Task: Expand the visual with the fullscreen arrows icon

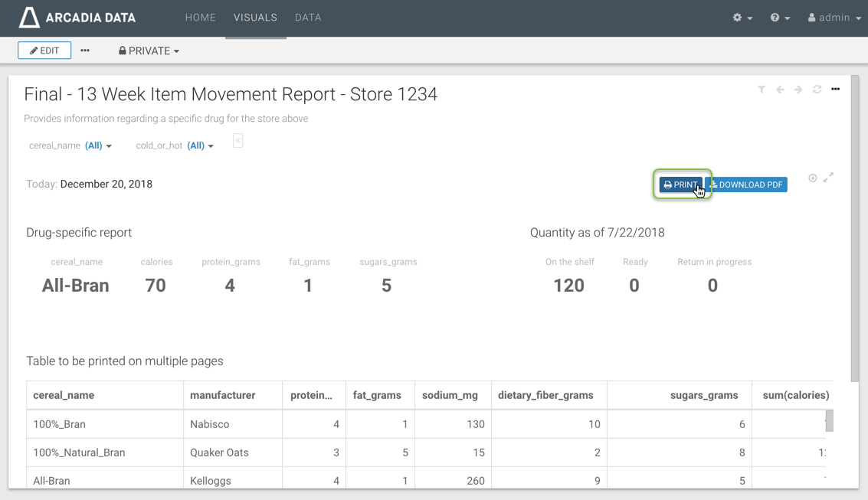Action: [828, 178]
